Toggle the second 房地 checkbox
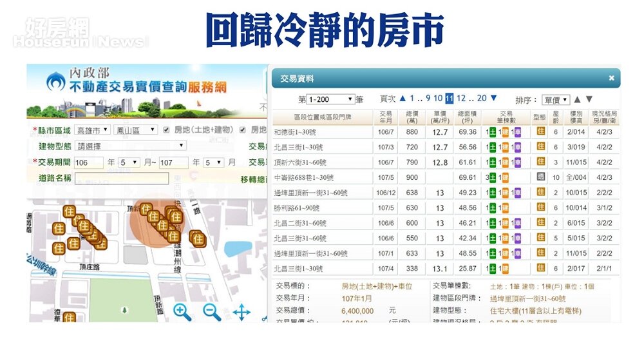 click(243, 130)
